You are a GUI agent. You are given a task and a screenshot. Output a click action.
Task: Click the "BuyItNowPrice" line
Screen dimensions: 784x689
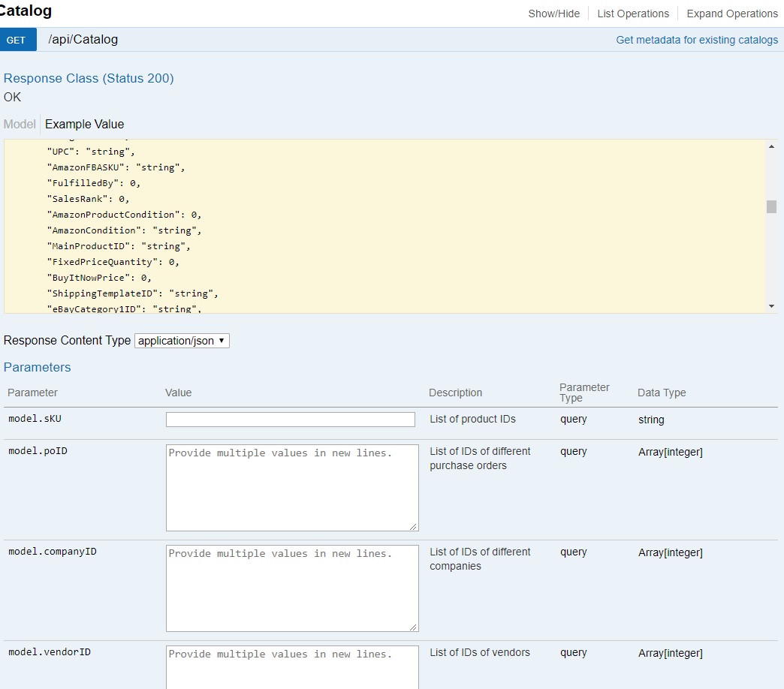[99, 278]
